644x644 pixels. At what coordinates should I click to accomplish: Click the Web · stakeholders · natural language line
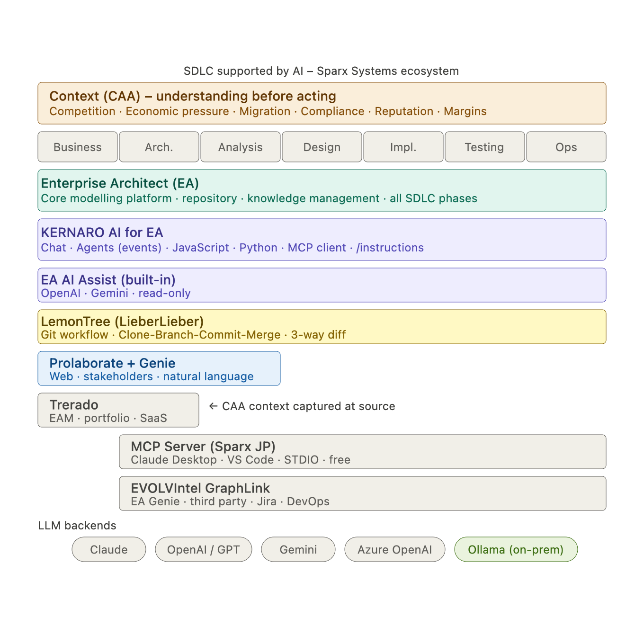tap(152, 376)
